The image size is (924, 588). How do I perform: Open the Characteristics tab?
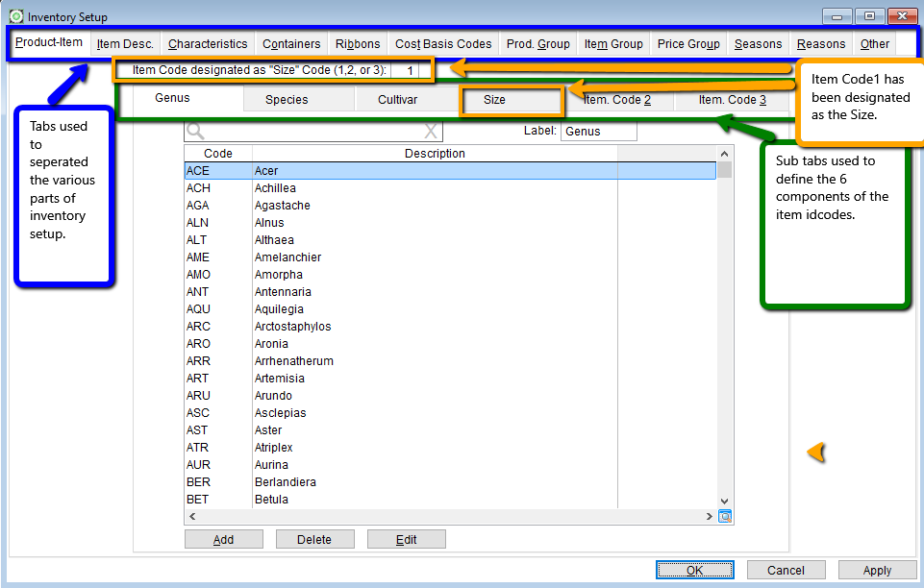208,43
